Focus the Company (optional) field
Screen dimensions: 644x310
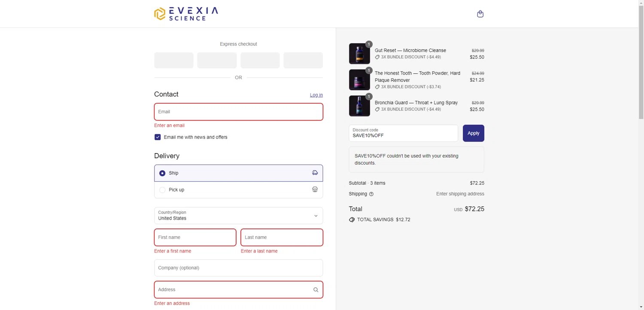pos(238,268)
